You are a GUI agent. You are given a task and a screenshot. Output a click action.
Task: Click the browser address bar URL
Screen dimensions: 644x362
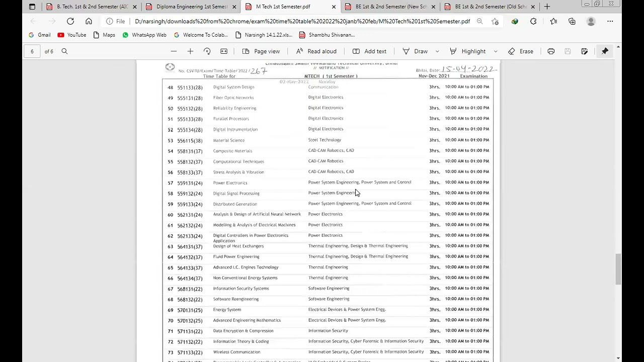pyautogui.click(x=302, y=21)
